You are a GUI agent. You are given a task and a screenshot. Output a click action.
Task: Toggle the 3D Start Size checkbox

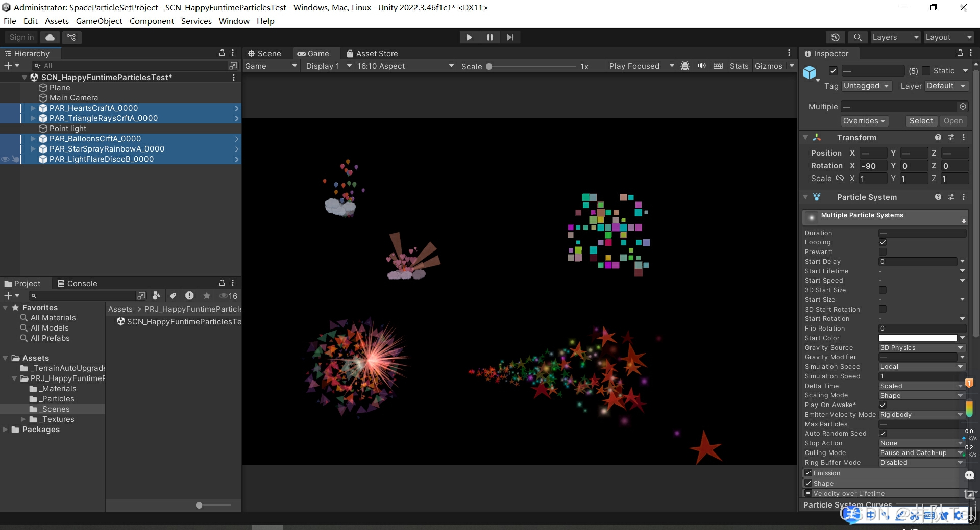coord(883,290)
